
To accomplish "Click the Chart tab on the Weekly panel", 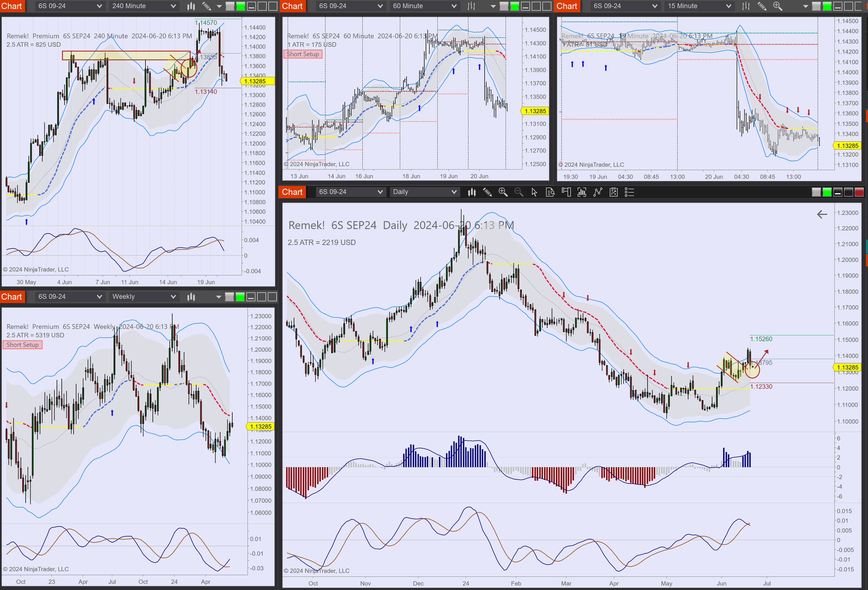I will (12, 297).
